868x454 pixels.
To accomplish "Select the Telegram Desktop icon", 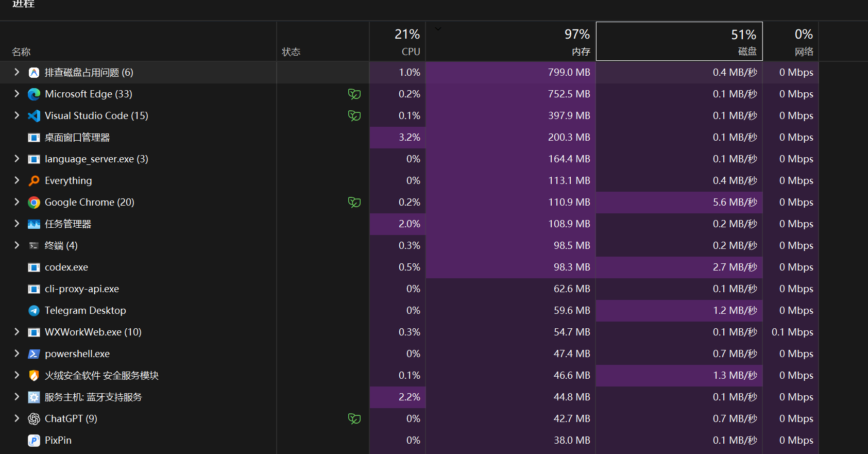I will click(34, 311).
